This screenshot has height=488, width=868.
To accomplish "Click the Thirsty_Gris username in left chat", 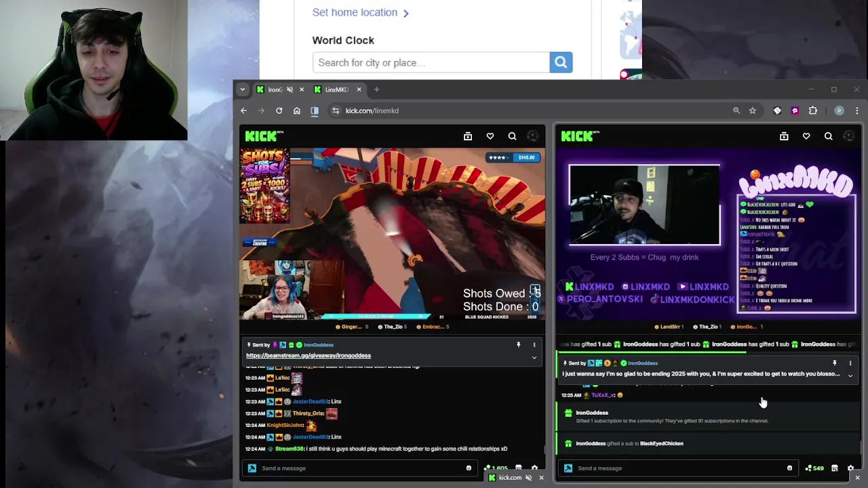I will 308,413.
